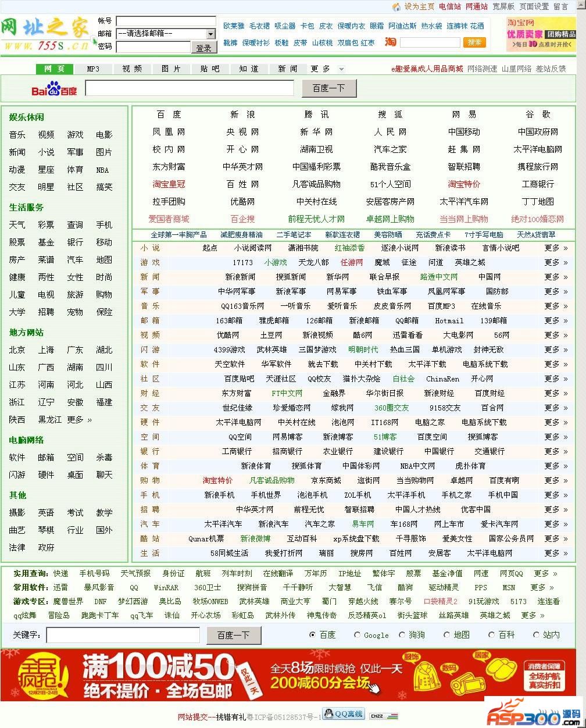Focus the Taobao search input
This screenshot has width=586, height=728.
(430, 42)
